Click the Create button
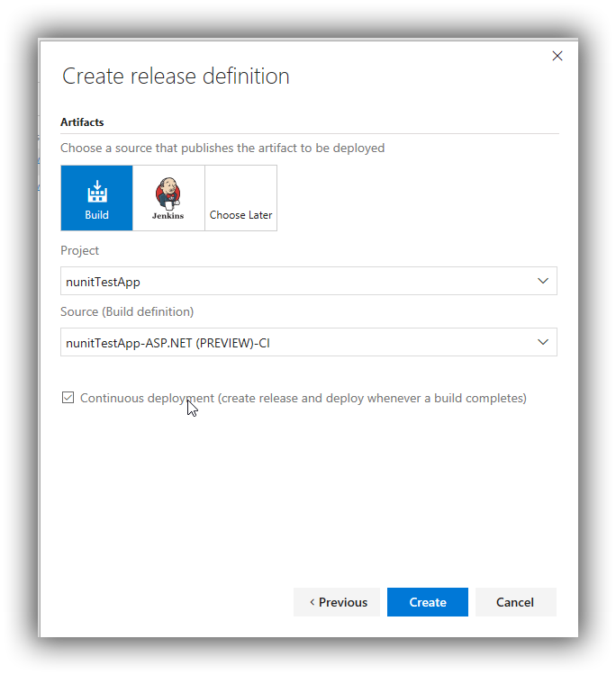The width and height of the screenshot is (616, 675). tap(427, 602)
